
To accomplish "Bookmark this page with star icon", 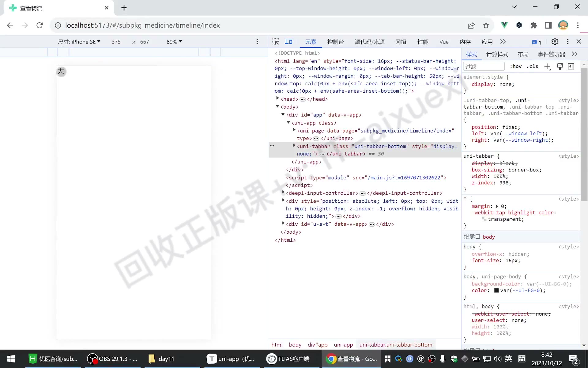I will [486, 25].
